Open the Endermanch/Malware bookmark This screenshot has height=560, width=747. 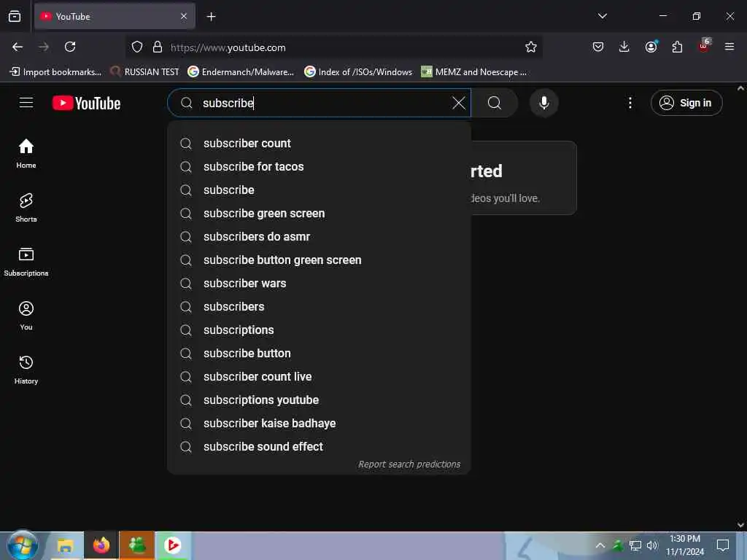(x=241, y=72)
